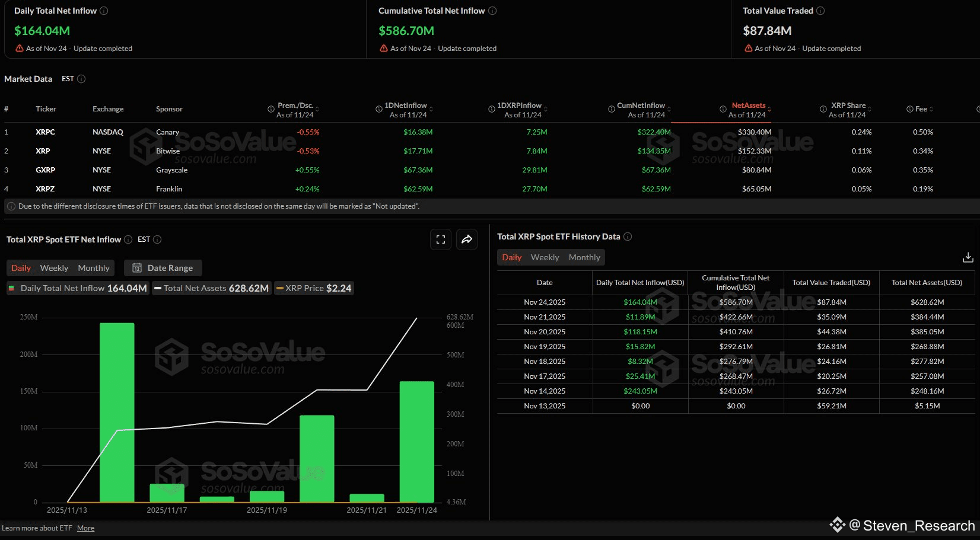The height and width of the screenshot is (540, 980).
Task: Click info icon beside chart EST label
Action: [x=157, y=239]
